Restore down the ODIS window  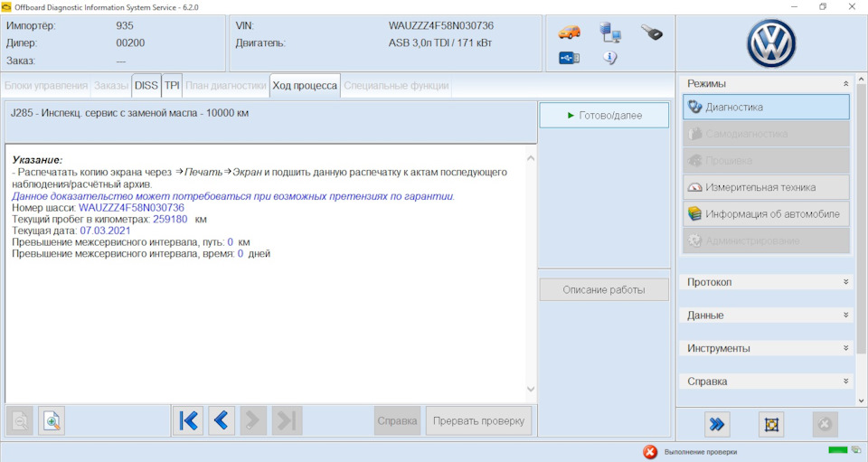tap(823, 7)
